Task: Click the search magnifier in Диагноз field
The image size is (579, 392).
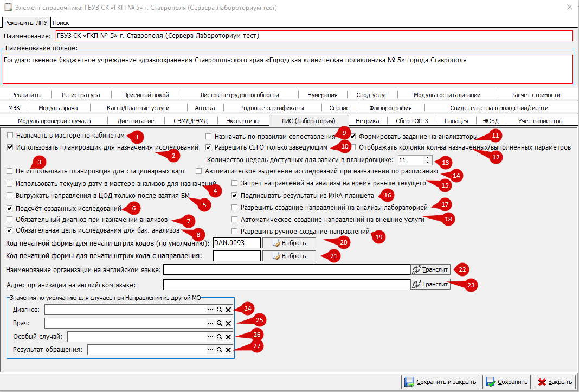Action: click(x=220, y=310)
